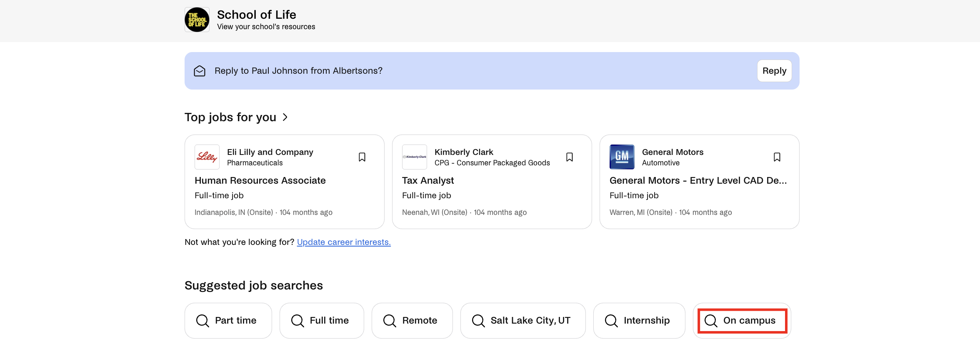Bookmark the General Motors CAD job

pos(777,157)
